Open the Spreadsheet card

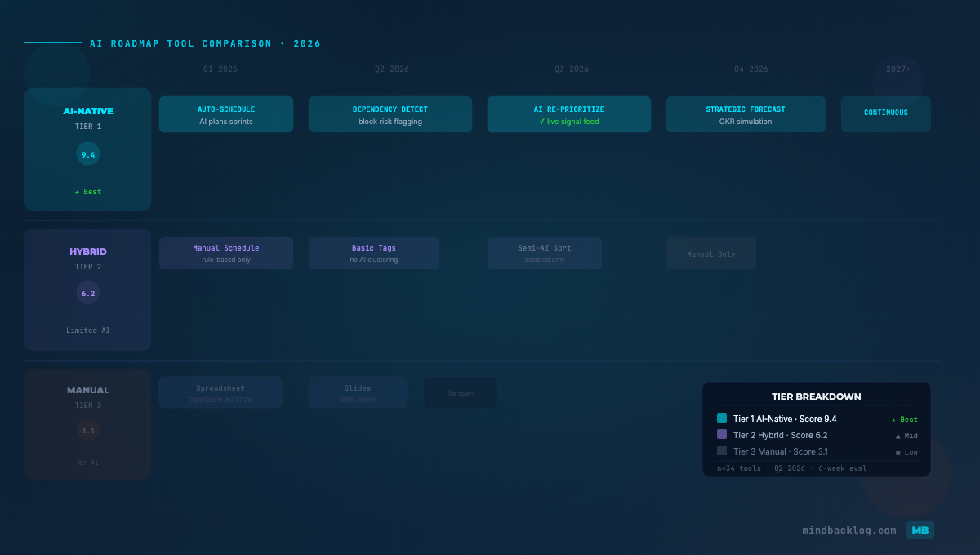coord(220,393)
